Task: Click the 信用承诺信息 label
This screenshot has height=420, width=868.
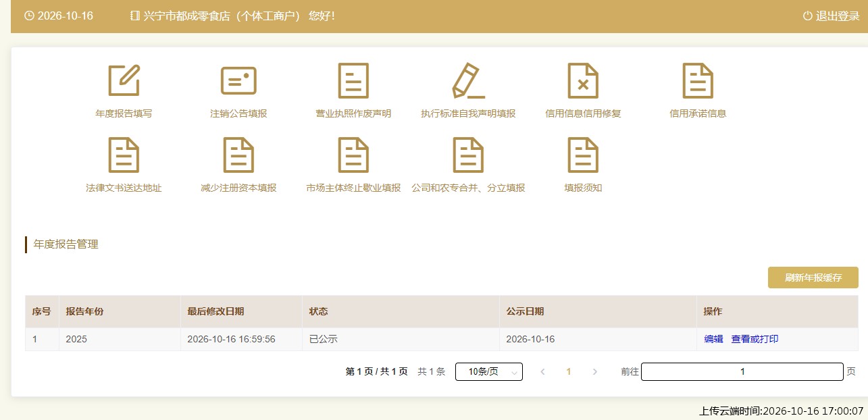Action: tap(698, 113)
